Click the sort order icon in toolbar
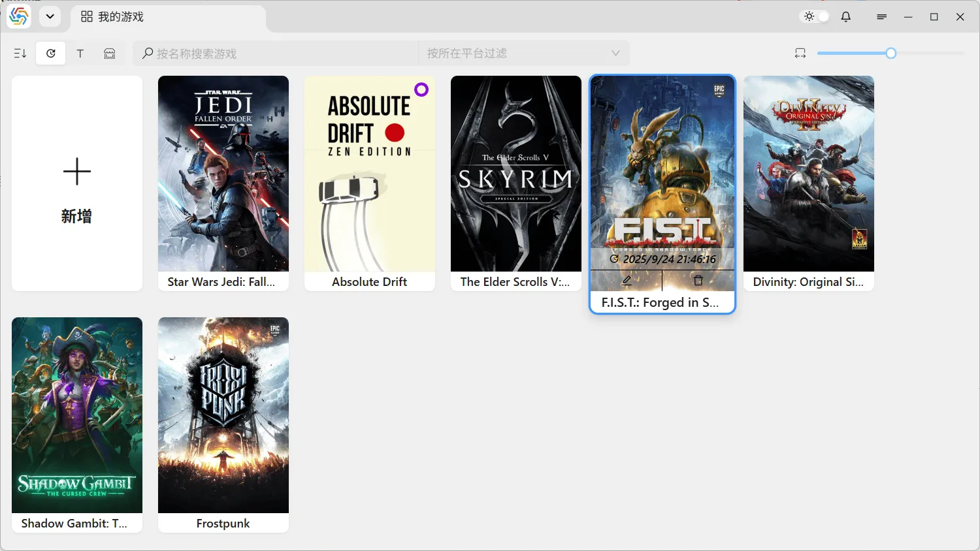This screenshot has height=551, width=980. tap(20, 54)
